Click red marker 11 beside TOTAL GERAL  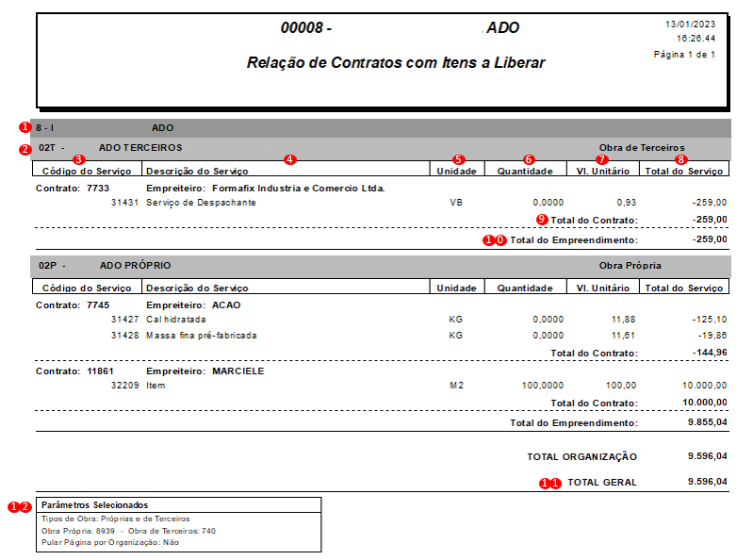click(x=549, y=483)
